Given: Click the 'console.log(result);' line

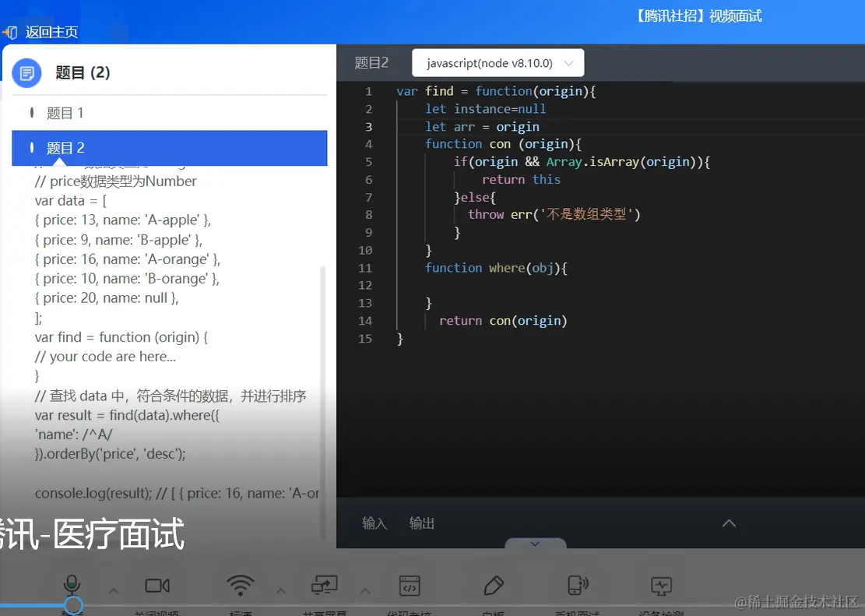Looking at the screenshot, I should [93, 493].
